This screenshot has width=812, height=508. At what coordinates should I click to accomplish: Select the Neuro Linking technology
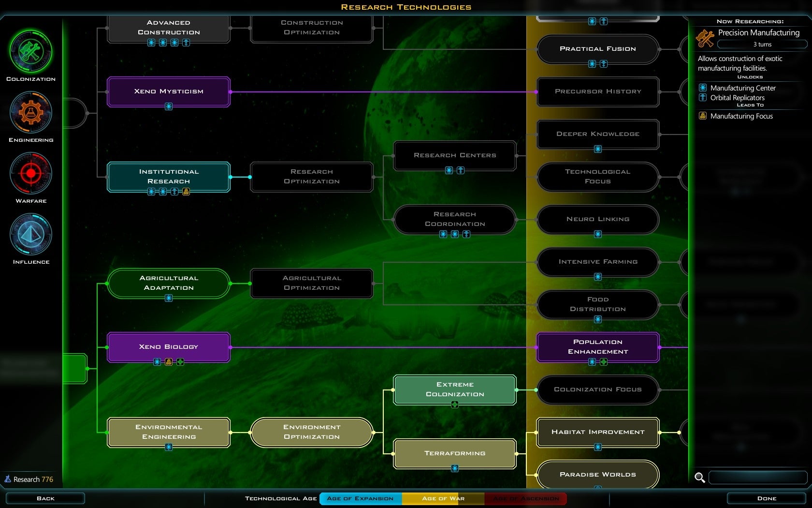(598, 219)
